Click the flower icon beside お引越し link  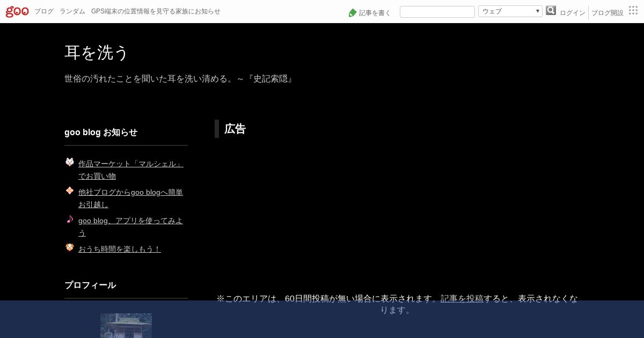tap(70, 190)
